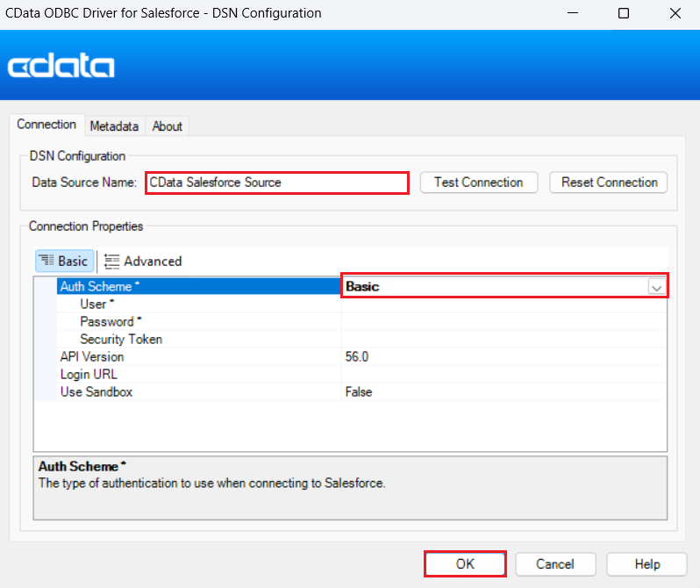Select the Basic properties view icon
The image size is (700, 588).
click(47, 261)
